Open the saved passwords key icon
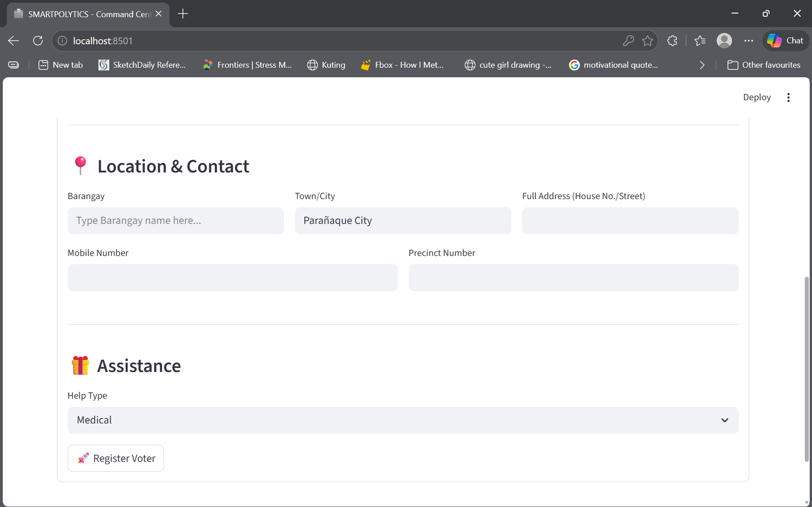 [x=628, y=41]
